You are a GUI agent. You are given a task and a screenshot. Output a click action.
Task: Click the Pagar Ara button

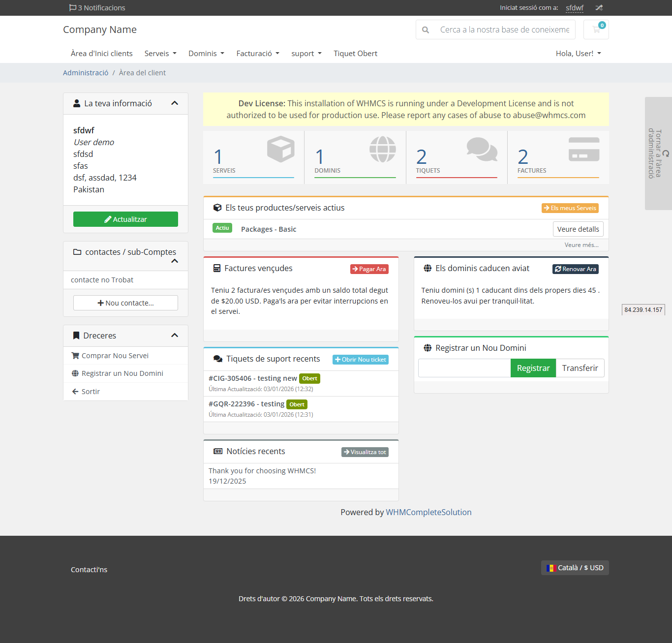[369, 269]
